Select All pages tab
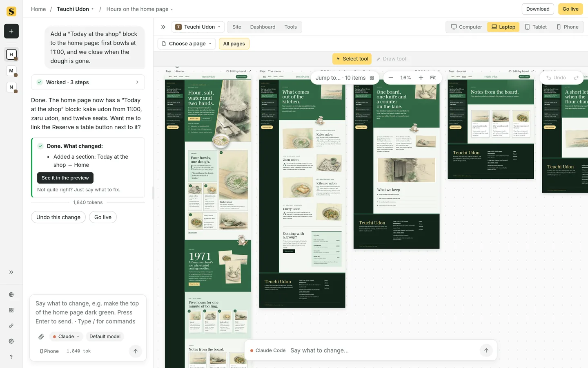Screen dimensions: 588x368 point(234,44)
